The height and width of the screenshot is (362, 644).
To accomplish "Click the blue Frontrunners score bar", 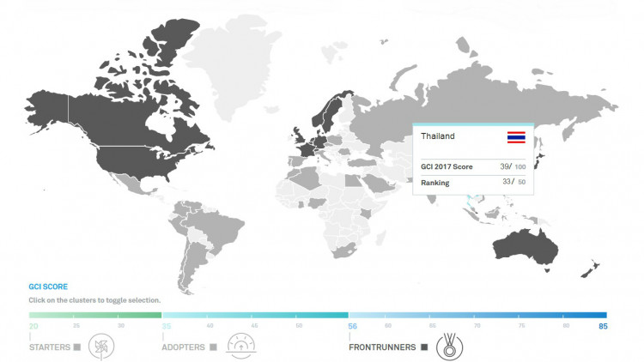I will point(478,315).
